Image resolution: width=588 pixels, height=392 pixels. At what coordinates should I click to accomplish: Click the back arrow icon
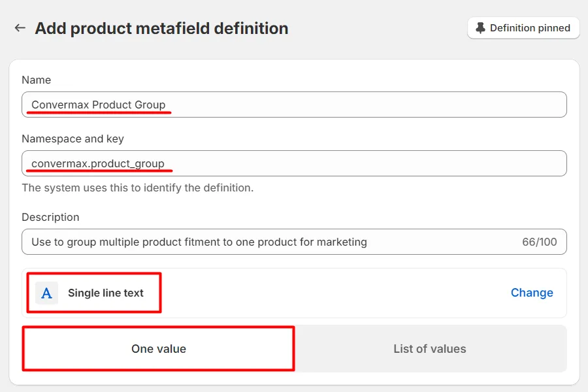point(20,28)
